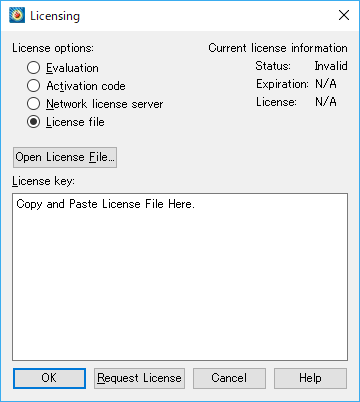The width and height of the screenshot is (360, 402).
Task: Open License File browse button
Action: [65, 157]
